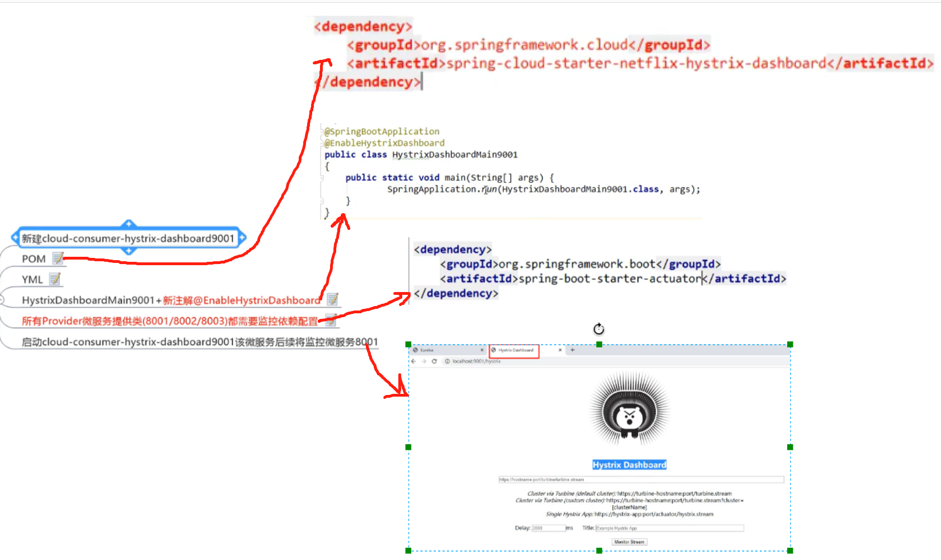The height and width of the screenshot is (560, 941).
Task: Select the 启动cloud-consumer-hystrix-dashboard9001 topic
Action: click(200, 342)
